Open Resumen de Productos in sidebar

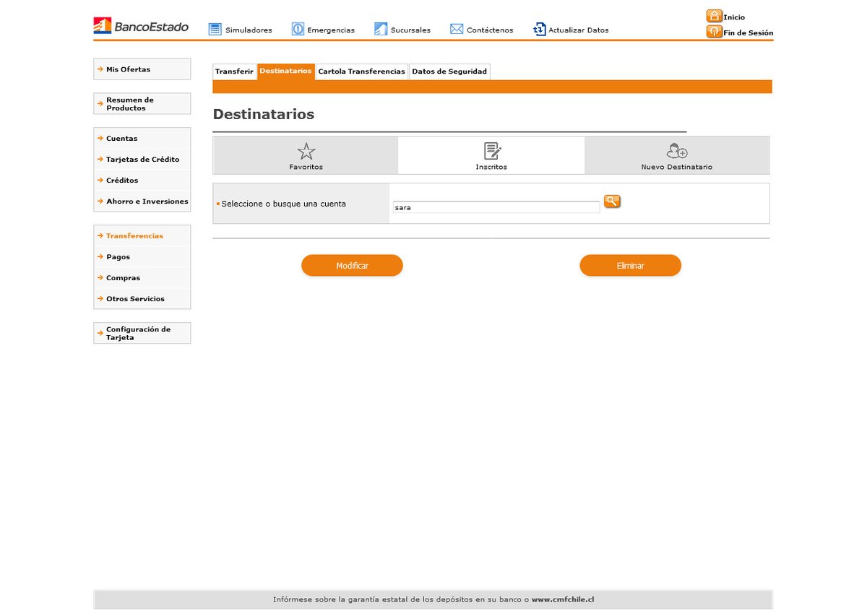coord(142,104)
